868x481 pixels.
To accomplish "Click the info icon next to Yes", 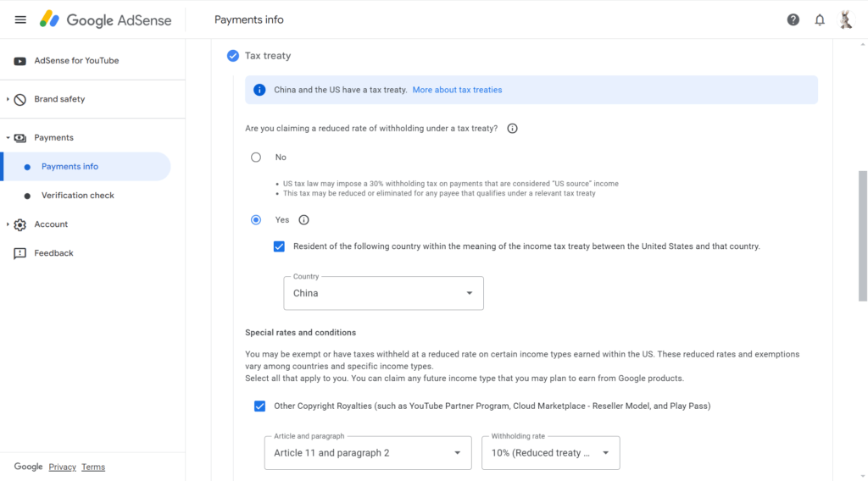I will coord(303,220).
